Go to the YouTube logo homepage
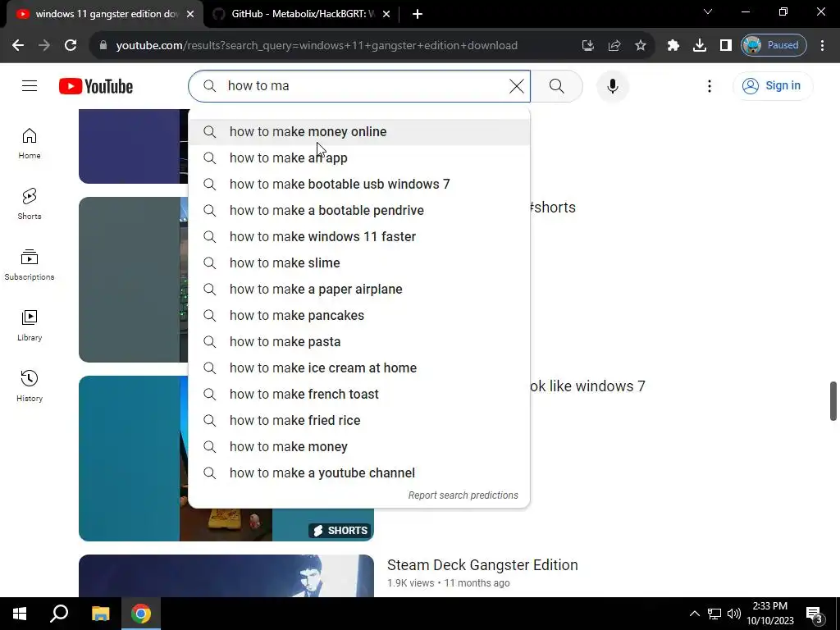The height and width of the screenshot is (630, 840). 96,86
